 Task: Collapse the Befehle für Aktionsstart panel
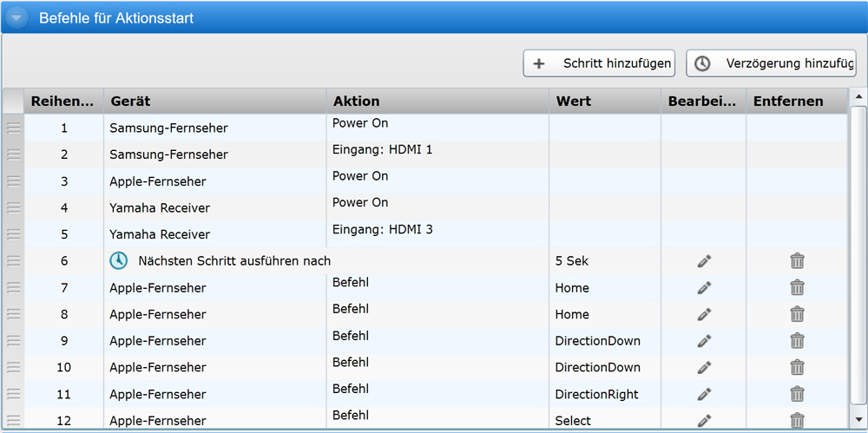(x=16, y=17)
